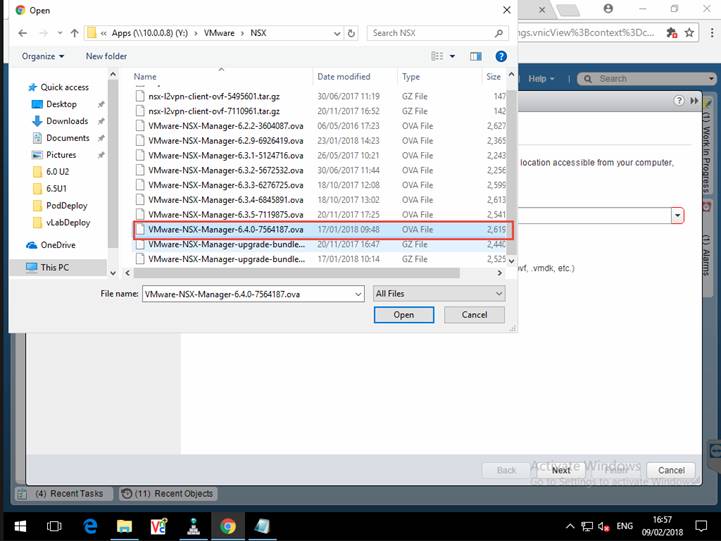Open the All Files type dropdown
721x541 pixels.
tap(439, 294)
